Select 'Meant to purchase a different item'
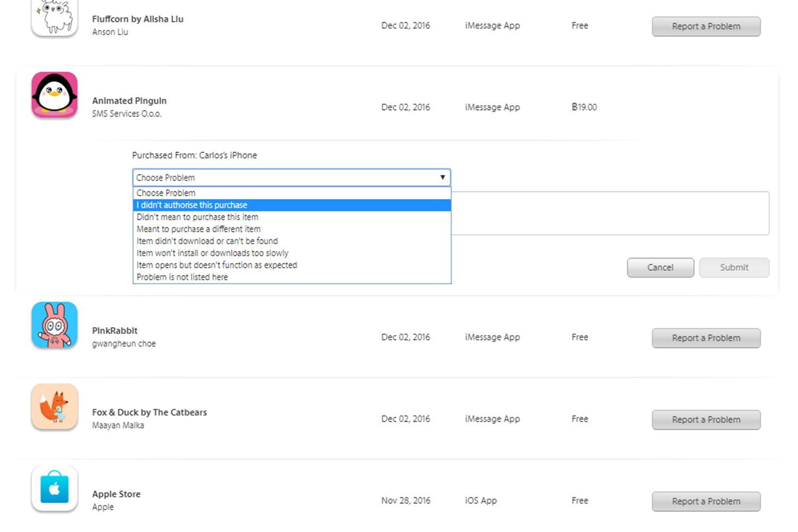The image size is (798, 532). (x=292, y=229)
